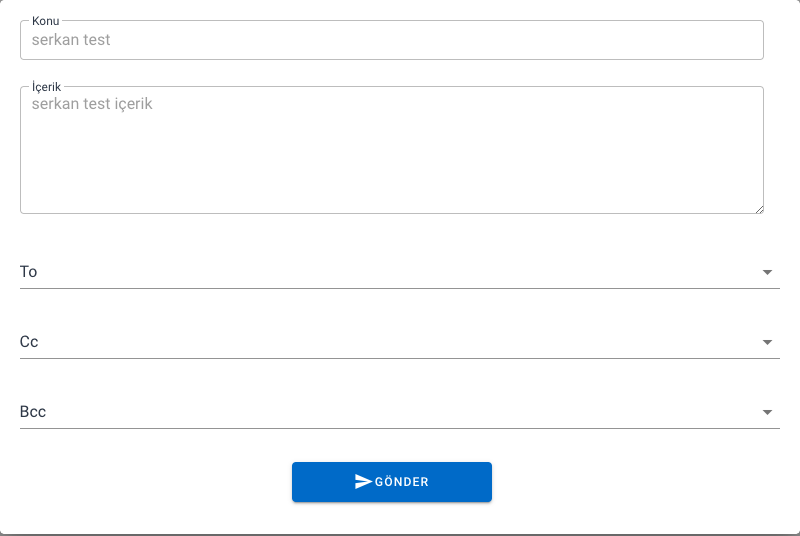Click the GÖNDER button text

coord(402,482)
